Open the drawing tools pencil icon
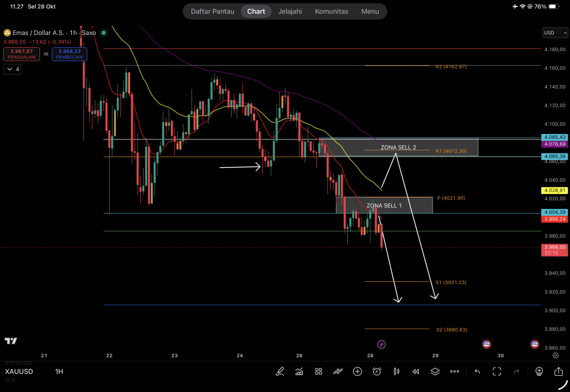This screenshot has width=570, height=392. pos(279,371)
